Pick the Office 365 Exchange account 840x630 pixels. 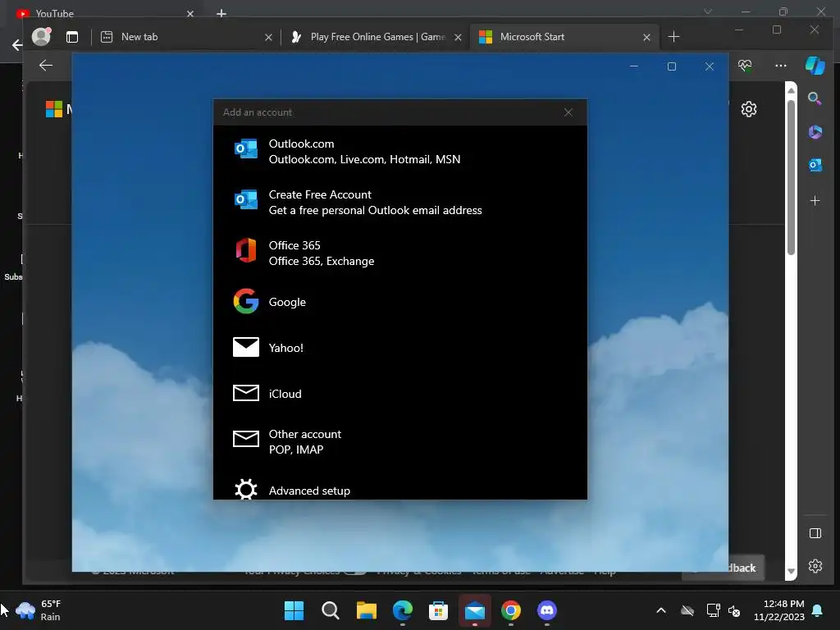click(399, 253)
